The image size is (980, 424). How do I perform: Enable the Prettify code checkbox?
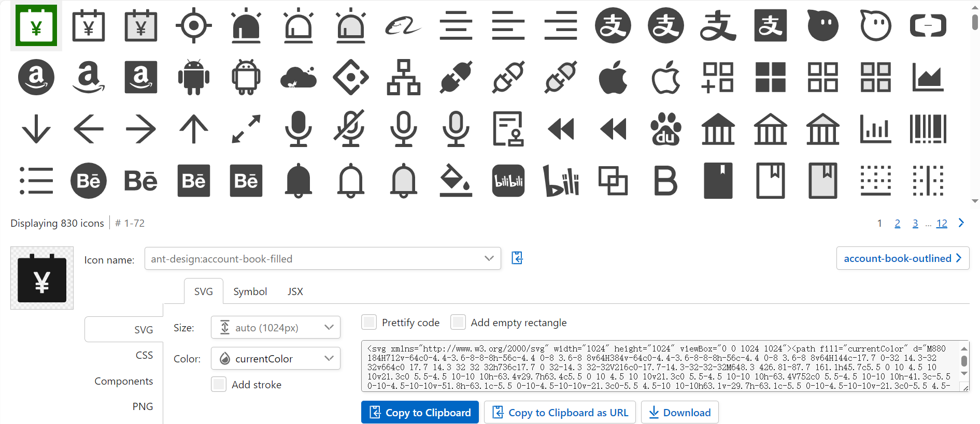click(x=369, y=322)
